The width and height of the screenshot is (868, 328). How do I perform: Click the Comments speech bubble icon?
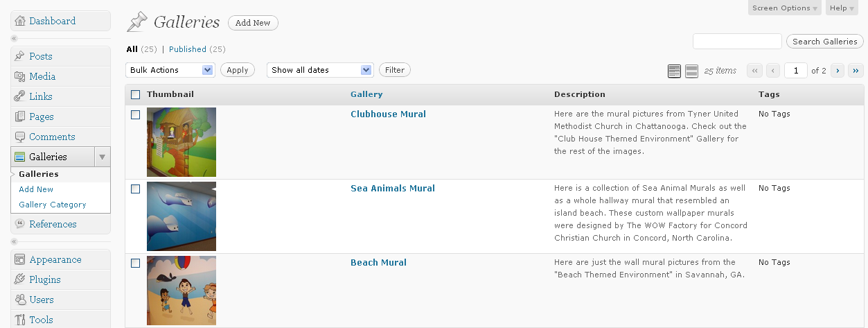point(20,137)
